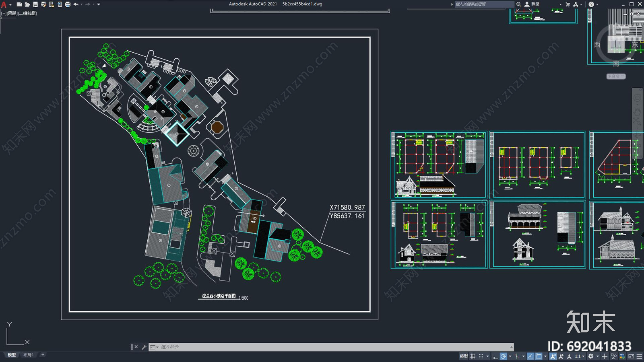
Task: Expand the redo history dropdown arrow
Action: coord(94,4)
